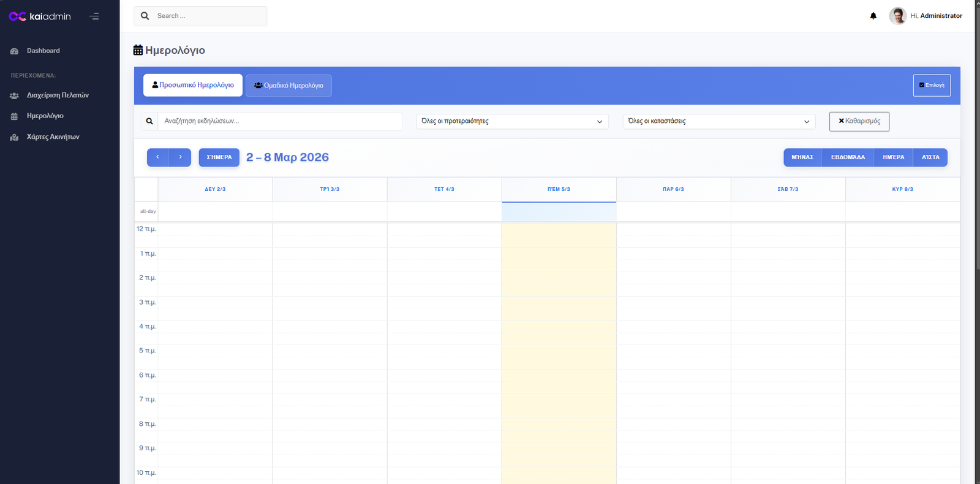The height and width of the screenshot is (484, 980).
Task: Collapse sidebar with the hamburger toggle icon
Action: coord(94,17)
